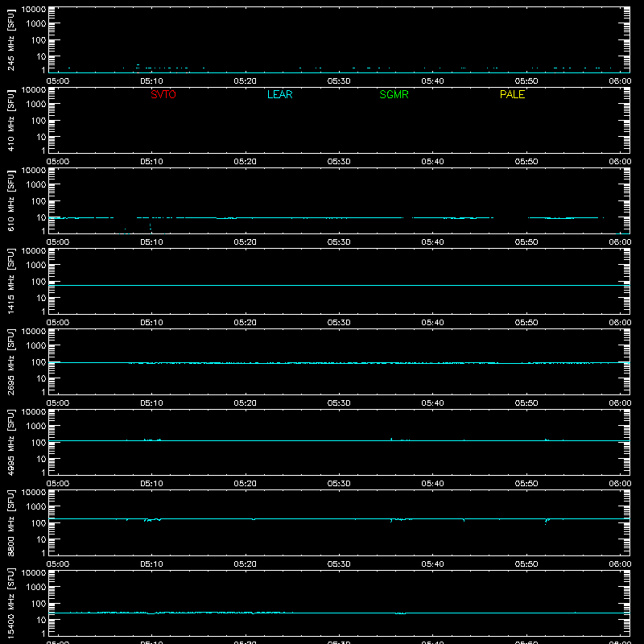The width and height of the screenshot is (644, 644).
Task: Click the 100 tick on 1415 MHz axis
Action: [x=39, y=282]
